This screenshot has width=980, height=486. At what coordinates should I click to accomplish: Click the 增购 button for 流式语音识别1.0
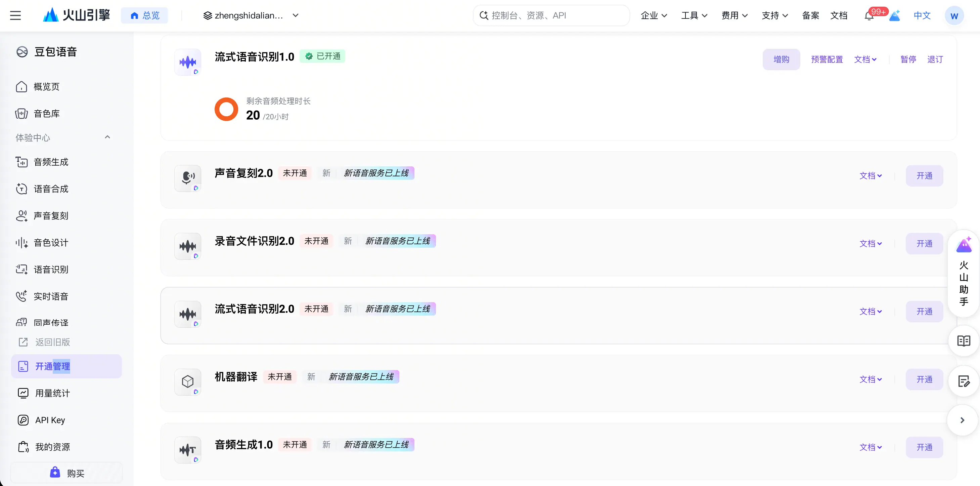coord(782,59)
